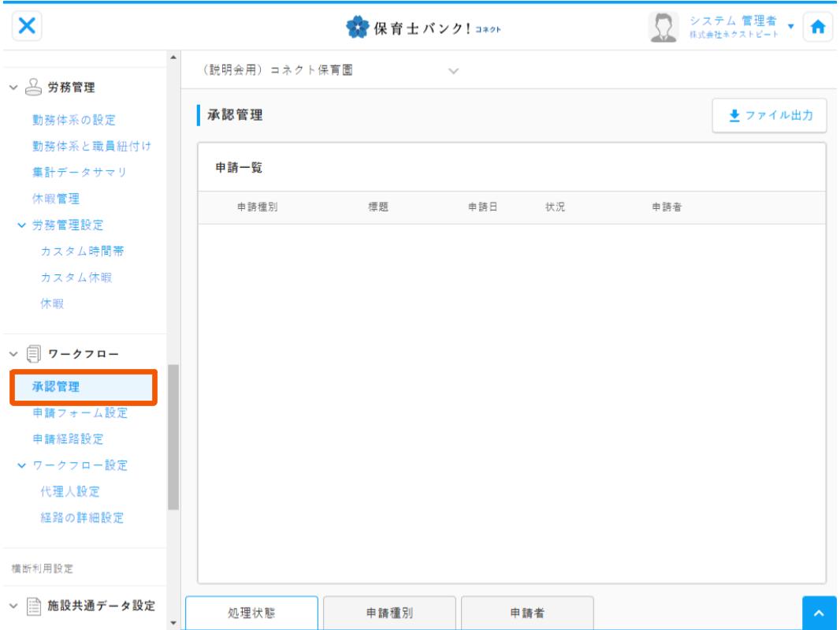Switch to the 申請種別 filter tab

tap(389, 613)
